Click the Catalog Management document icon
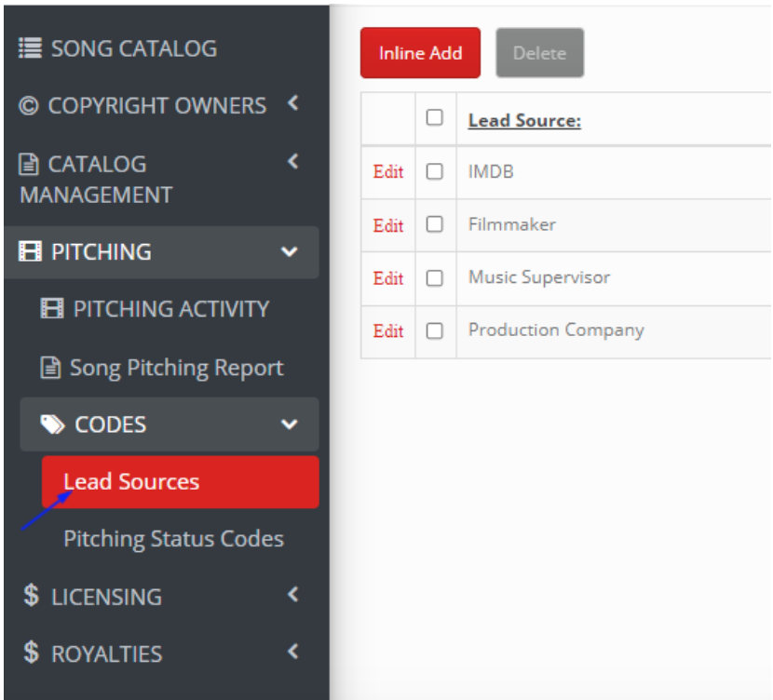This screenshot has width=773, height=700. click(x=29, y=164)
